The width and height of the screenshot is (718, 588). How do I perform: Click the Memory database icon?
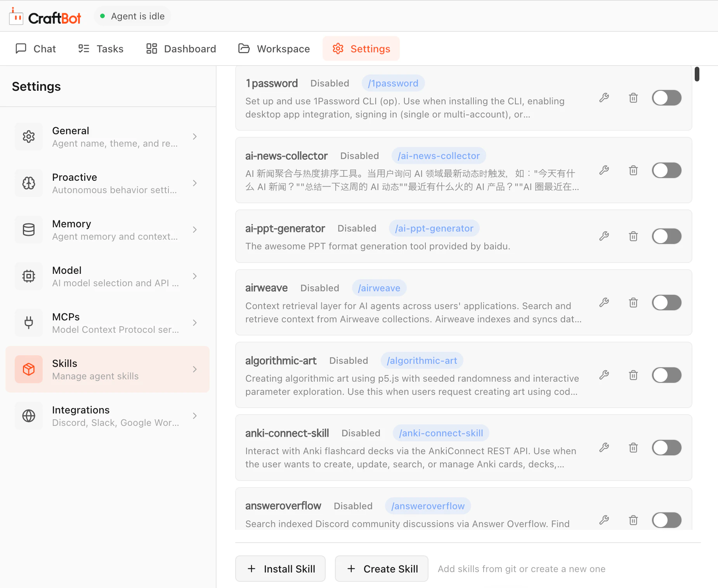pos(29,230)
